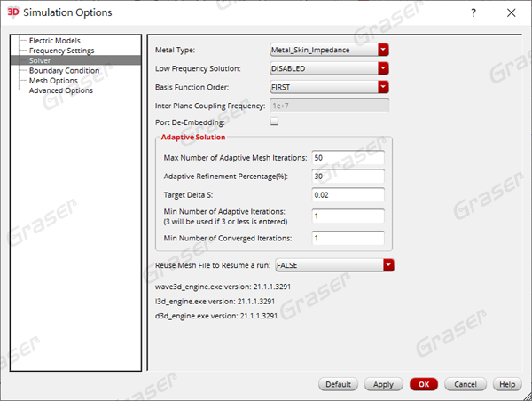Click the Min Number of Converged Iterations field

(x=348, y=238)
